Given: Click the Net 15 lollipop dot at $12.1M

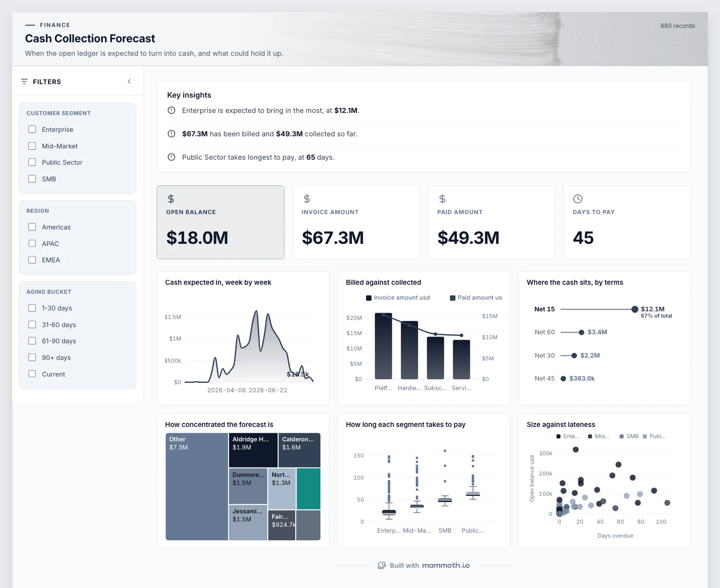Looking at the screenshot, I should (635, 309).
